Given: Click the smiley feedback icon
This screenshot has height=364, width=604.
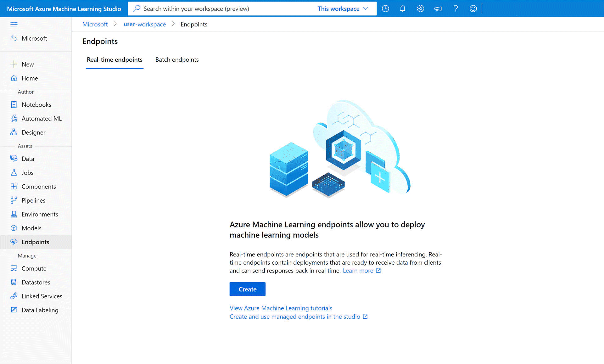Looking at the screenshot, I should coord(473,9).
